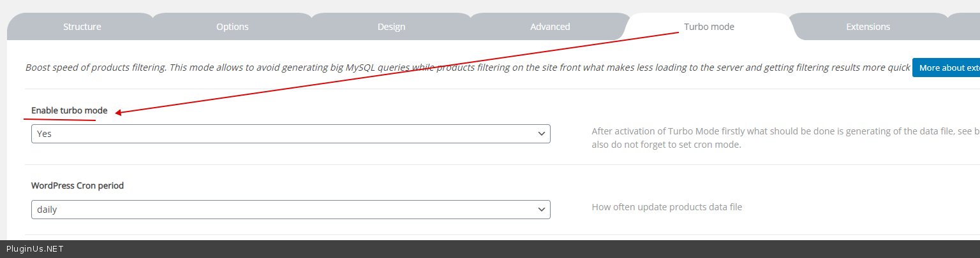
Task: Open the Enable turbo mode select box
Action: 290,134
